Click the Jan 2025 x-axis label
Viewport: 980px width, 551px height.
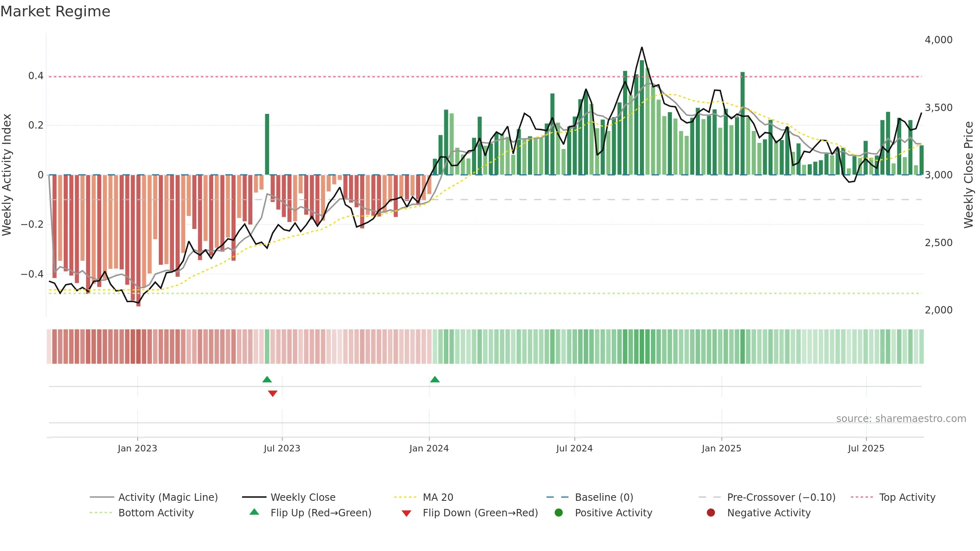(x=721, y=448)
